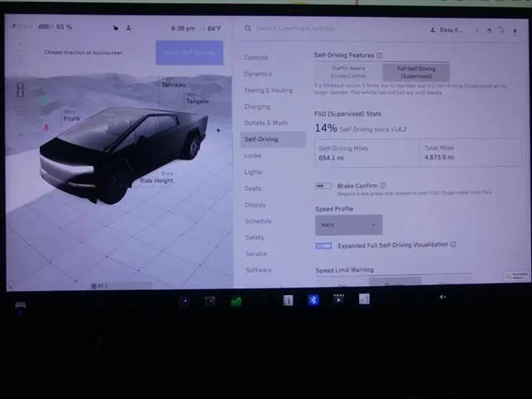
Task: Open the Easy Entry driver profile
Action: (x=446, y=30)
